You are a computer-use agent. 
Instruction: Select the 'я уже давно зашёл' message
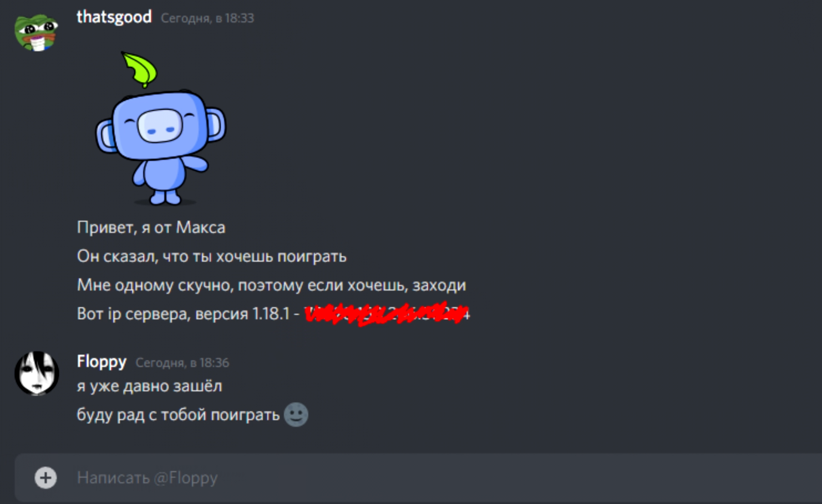[x=149, y=386]
